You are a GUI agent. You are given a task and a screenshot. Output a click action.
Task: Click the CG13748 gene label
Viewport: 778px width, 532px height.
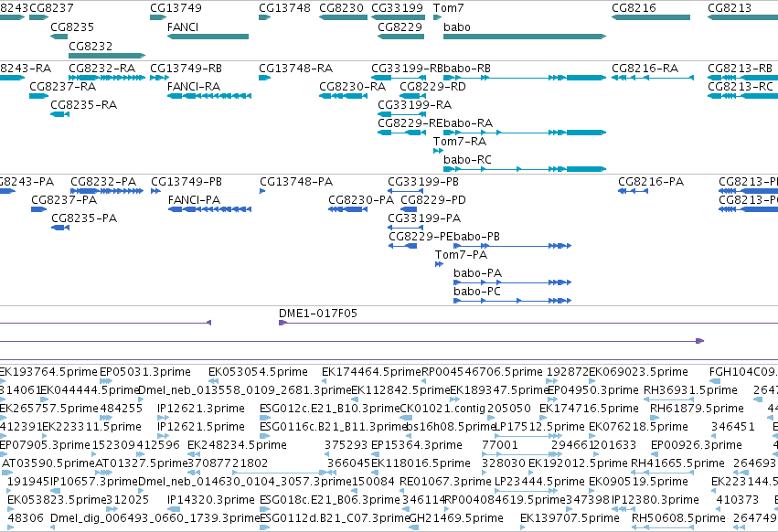click(x=285, y=8)
